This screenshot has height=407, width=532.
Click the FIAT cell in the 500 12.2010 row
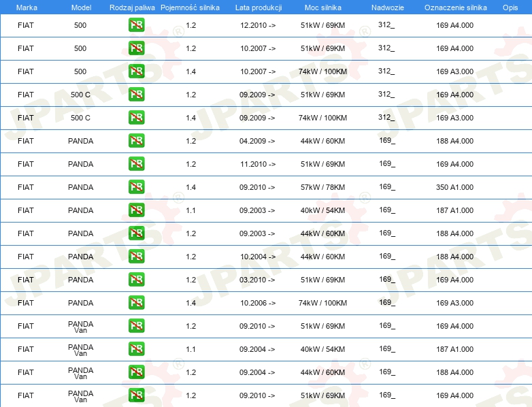pyautogui.click(x=26, y=25)
